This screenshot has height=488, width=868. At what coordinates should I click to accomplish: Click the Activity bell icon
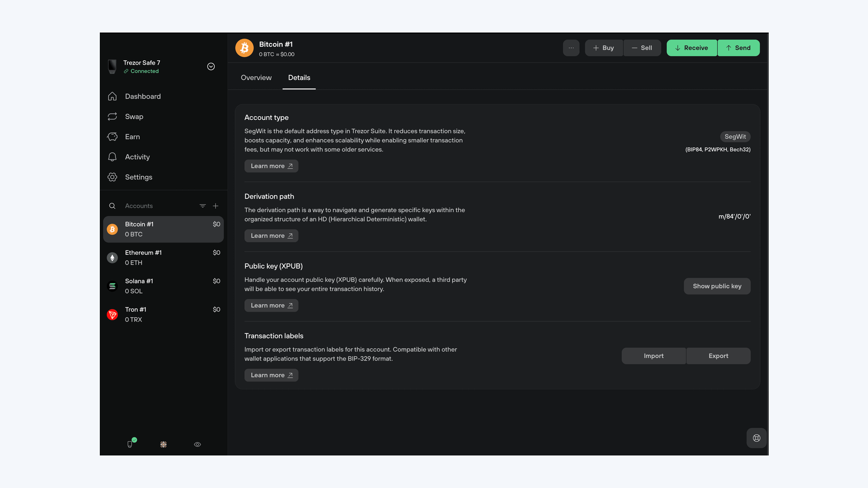point(112,157)
